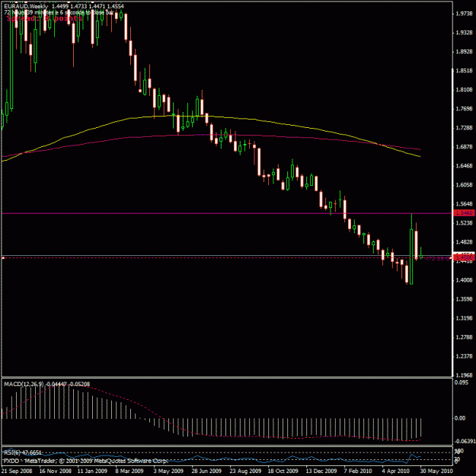Click the 1.3198 price axis label
Viewport: 476px width, 476px height.
[x=465, y=318]
